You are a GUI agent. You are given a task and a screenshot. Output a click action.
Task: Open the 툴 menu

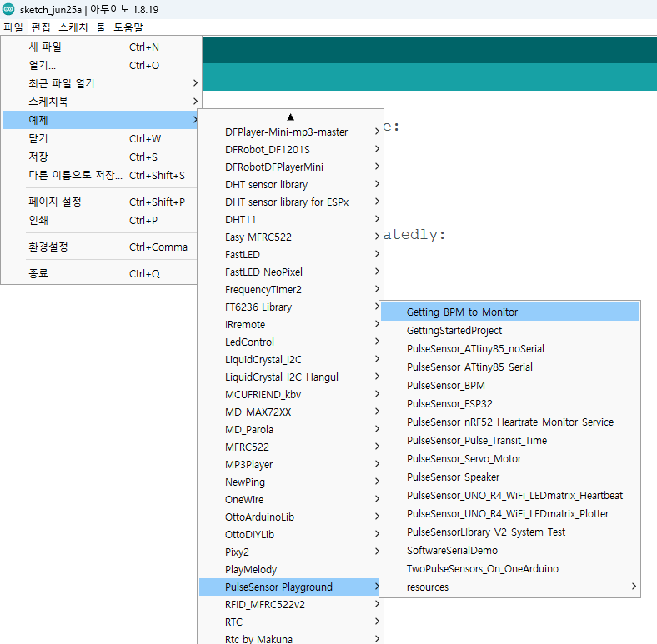click(101, 27)
